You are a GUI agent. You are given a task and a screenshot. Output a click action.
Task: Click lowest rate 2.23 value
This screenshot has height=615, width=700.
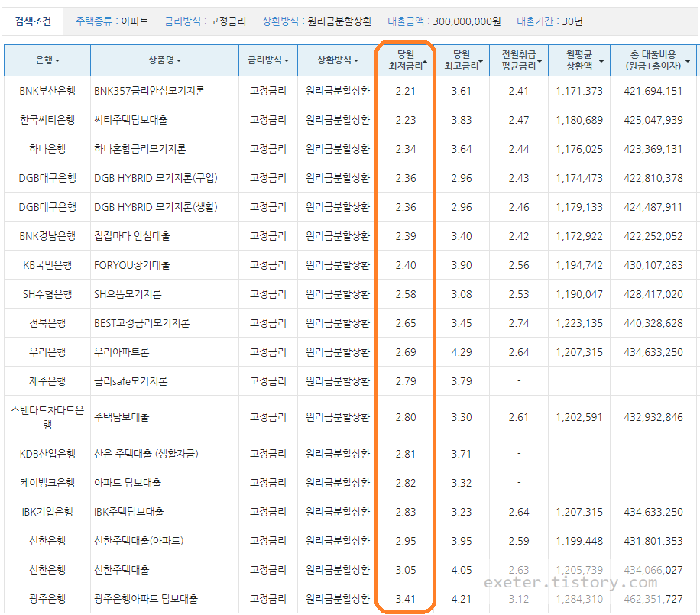click(406, 120)
